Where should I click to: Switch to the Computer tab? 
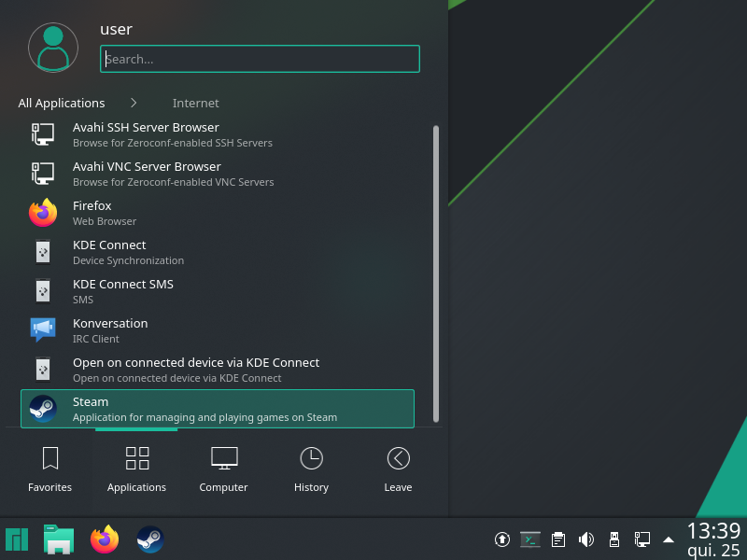223,469
